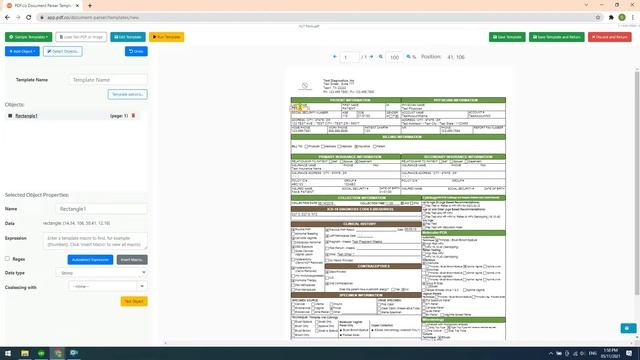
Task: Open the browser extensions puzzle icon
Action: pos(611,18)
